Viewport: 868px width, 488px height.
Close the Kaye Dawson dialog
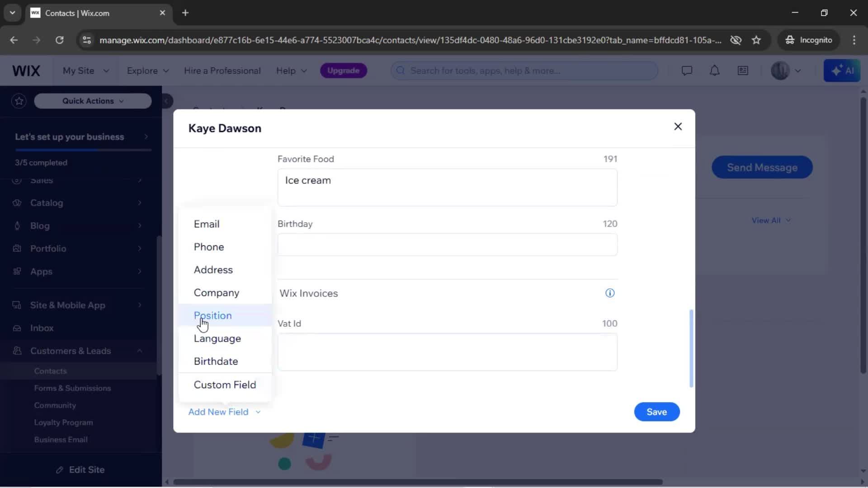(678, 127)
